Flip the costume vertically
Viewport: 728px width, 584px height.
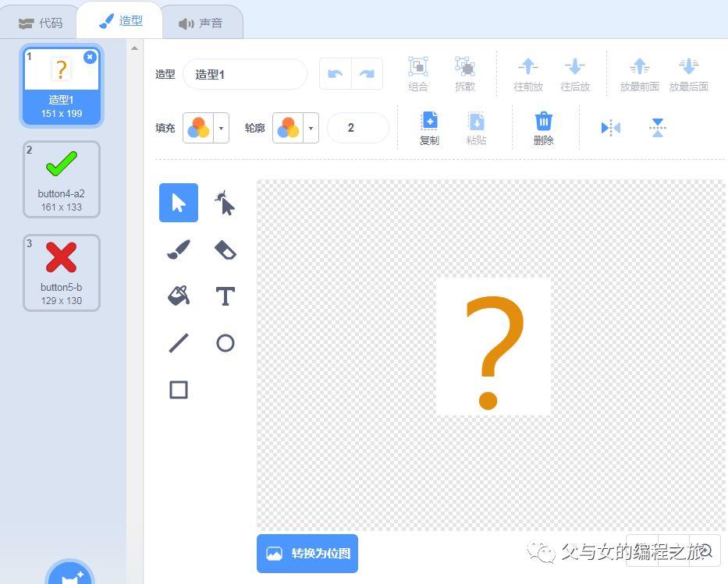tap(658, 128)
